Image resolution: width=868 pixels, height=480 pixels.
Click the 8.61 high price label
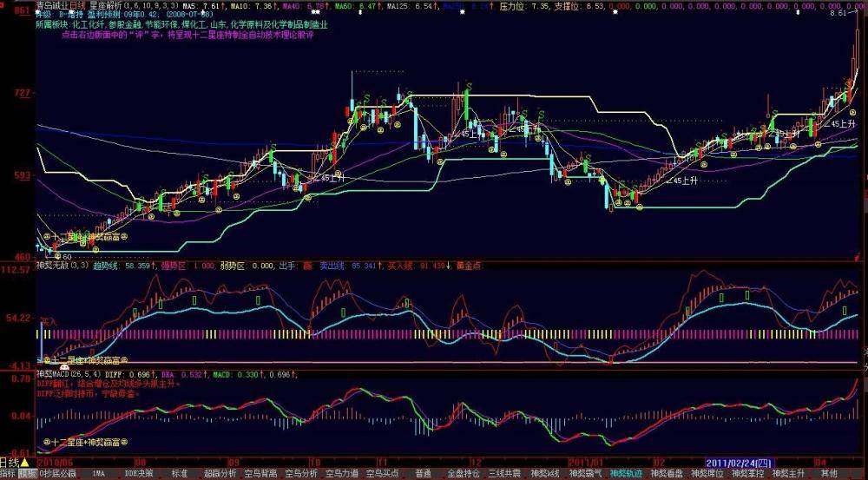pos(837,13)
